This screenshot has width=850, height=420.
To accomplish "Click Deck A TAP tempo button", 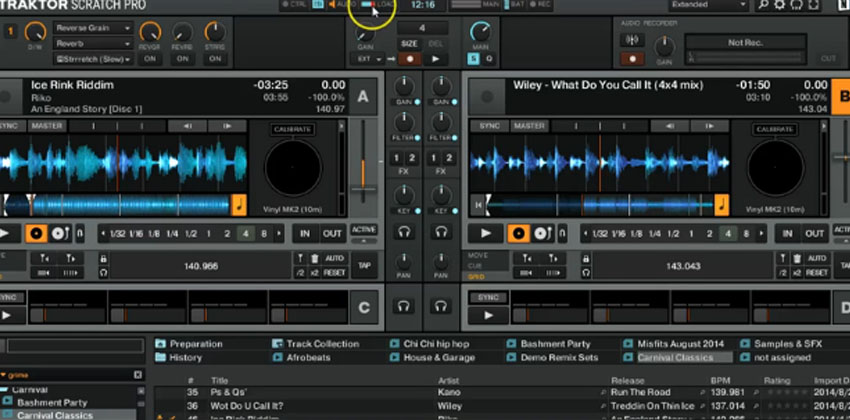I will tap(364, 266).
